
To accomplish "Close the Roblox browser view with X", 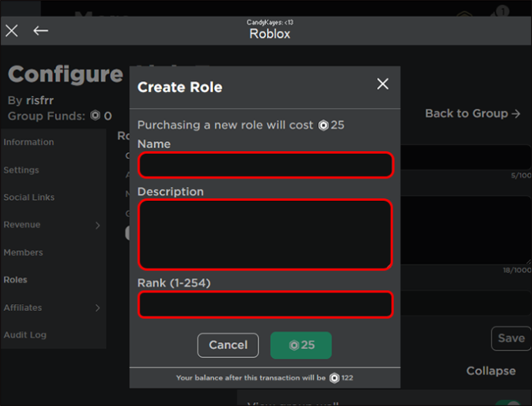I will (x=12, y=31).
